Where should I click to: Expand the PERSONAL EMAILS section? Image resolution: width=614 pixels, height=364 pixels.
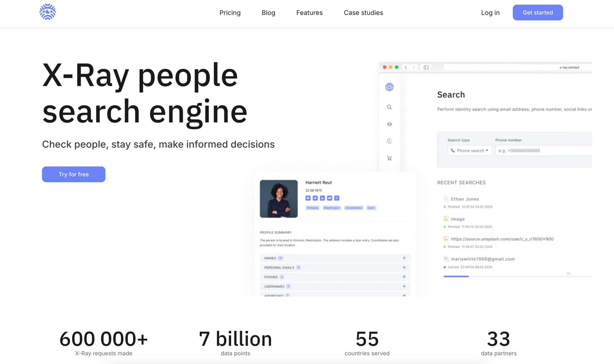pos(404,267)
